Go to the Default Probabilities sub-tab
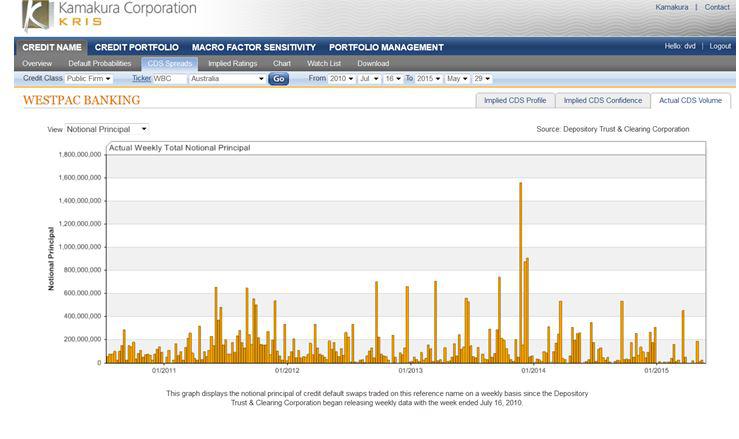 99,63
